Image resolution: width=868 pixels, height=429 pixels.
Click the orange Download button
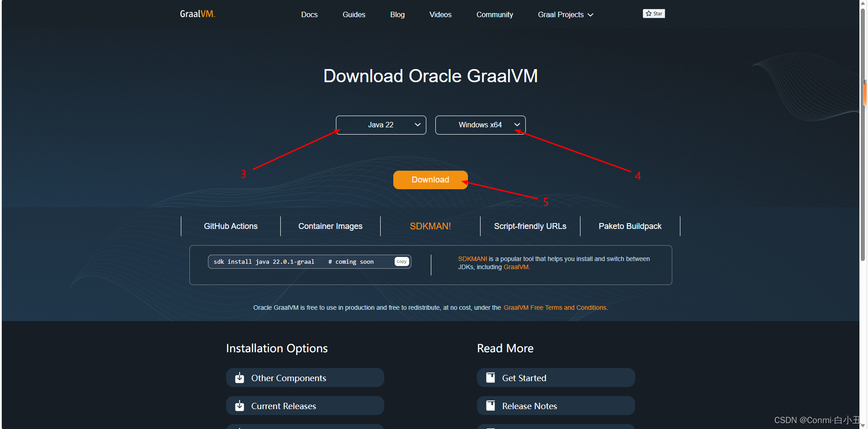430,180
